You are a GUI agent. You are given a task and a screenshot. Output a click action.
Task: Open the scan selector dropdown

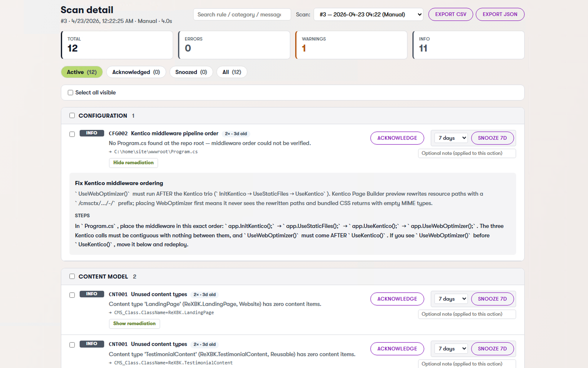(368, 14)
